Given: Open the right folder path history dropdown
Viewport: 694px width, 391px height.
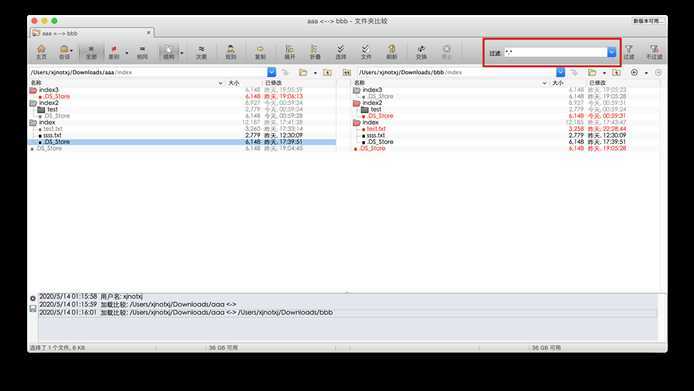Looking at the screenshot, I should tap(560, 72).
